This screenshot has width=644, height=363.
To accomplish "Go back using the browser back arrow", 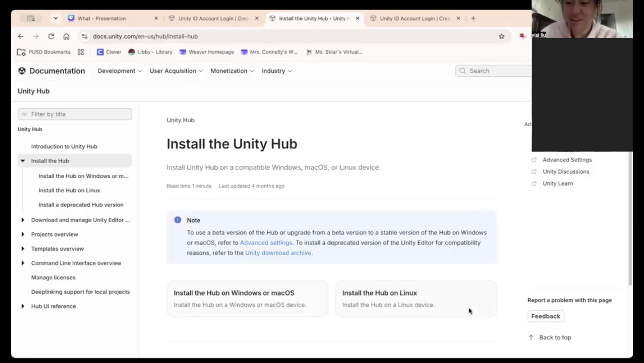I will click(x=21, y=37).
